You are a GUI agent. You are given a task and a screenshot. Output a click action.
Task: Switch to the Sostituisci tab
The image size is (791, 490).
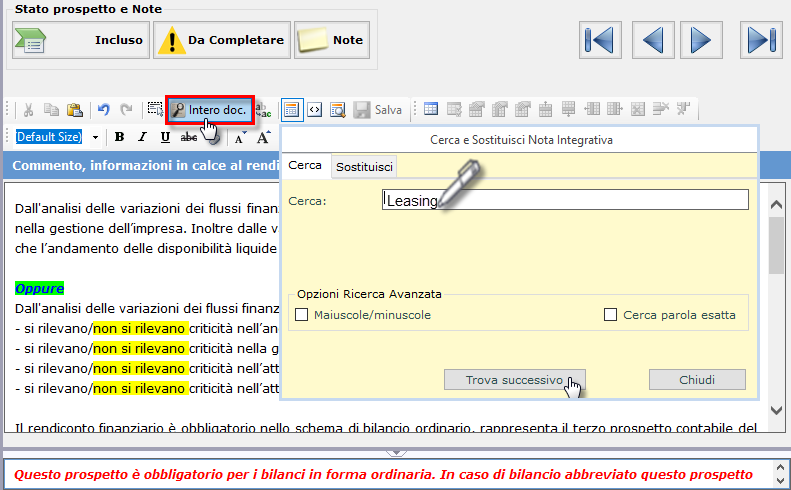point(364,166)
